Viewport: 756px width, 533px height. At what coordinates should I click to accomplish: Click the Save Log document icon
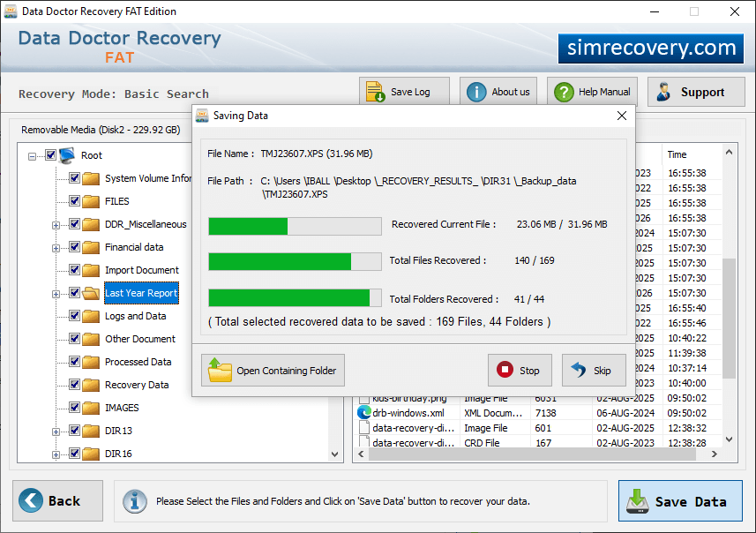(x=375, y=92)
